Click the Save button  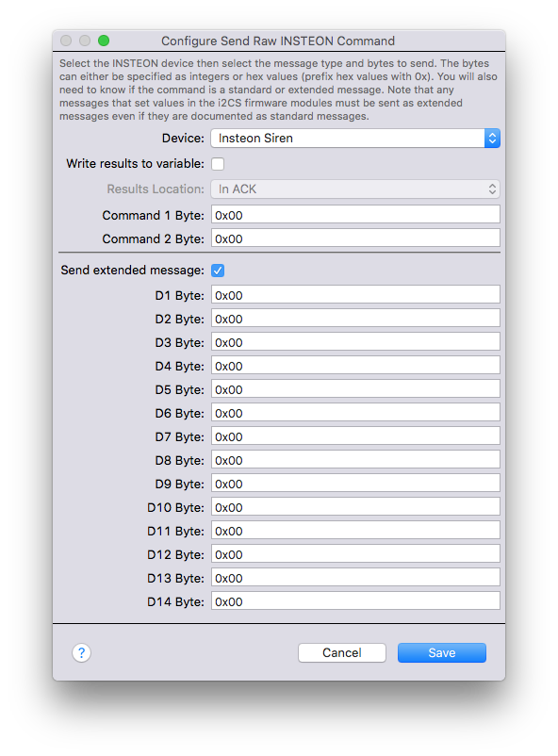click(442, 653)
